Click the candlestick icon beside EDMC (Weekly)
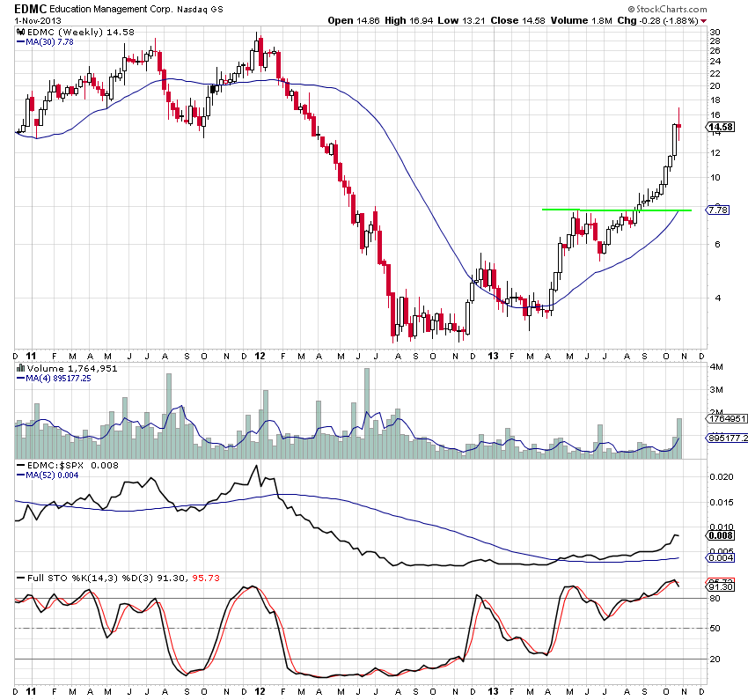Screen dimensions: 748x700 (x=20, y=32)
